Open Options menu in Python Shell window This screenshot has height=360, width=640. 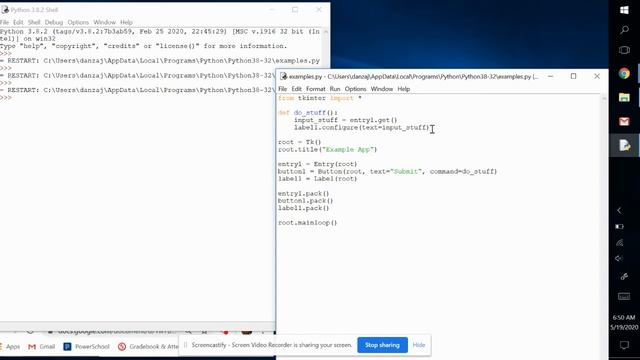[x=78, y=22]
